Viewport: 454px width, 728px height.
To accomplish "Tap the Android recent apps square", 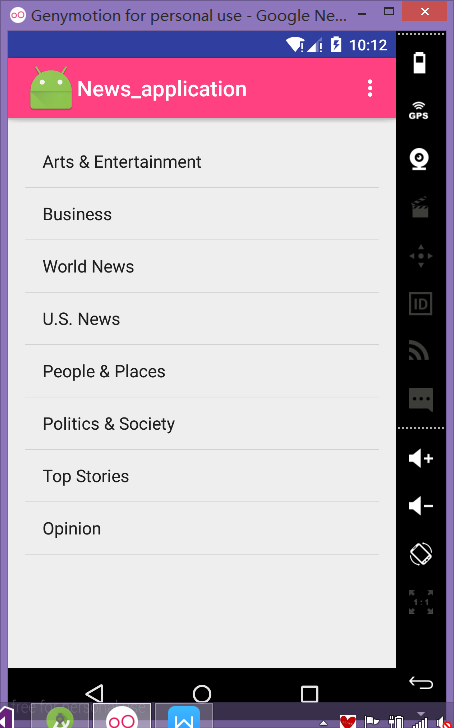I will [309, 694].
